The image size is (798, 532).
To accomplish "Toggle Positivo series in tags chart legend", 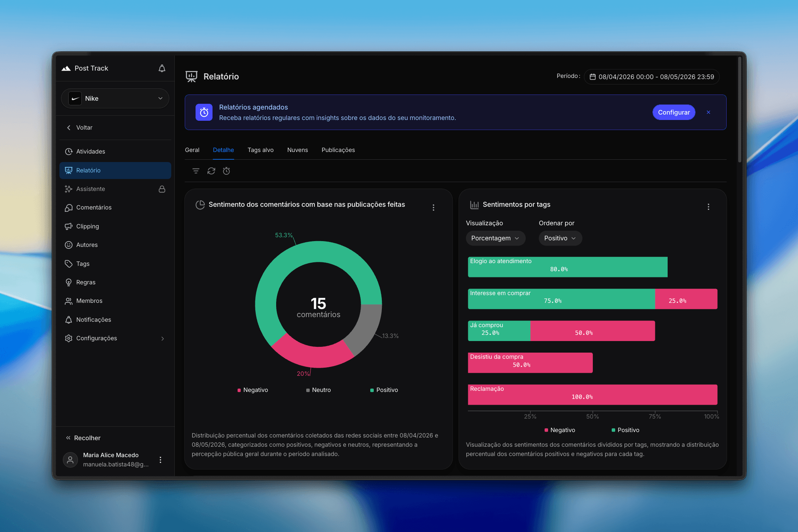I will (x=626, y=430).
